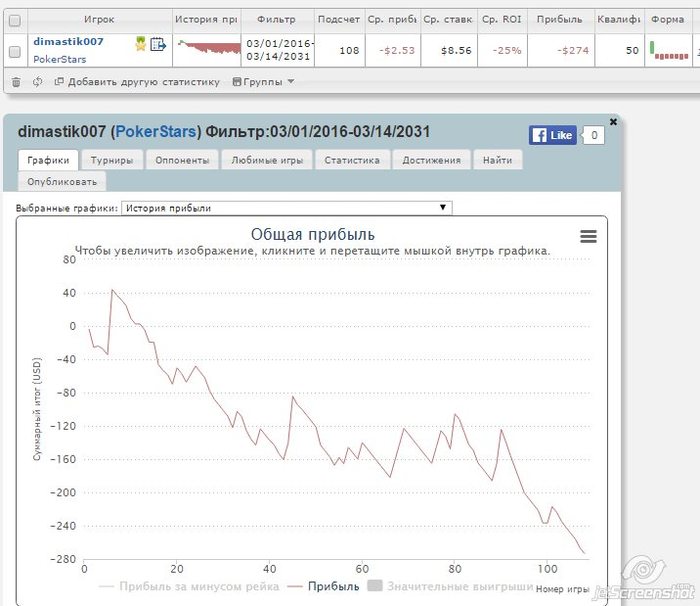Sort by the 'Ср. ставк' column header
700x606 pixels.
pos(448,20)
